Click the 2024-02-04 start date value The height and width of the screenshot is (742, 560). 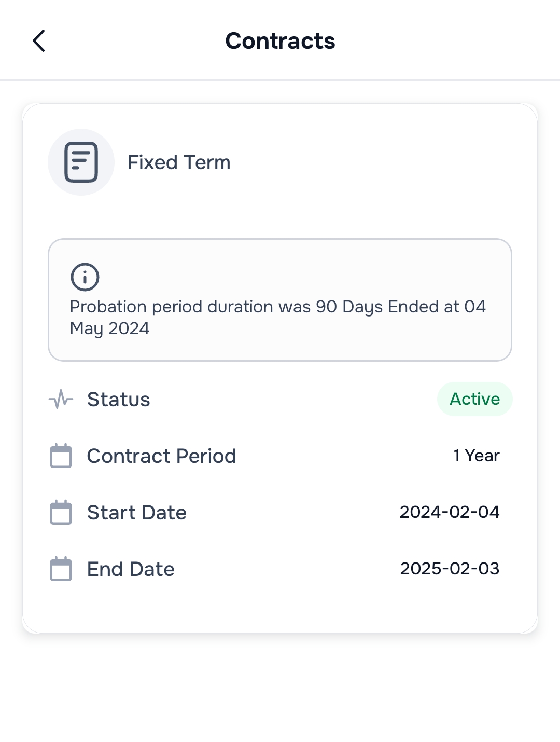[x=449, y=512]
